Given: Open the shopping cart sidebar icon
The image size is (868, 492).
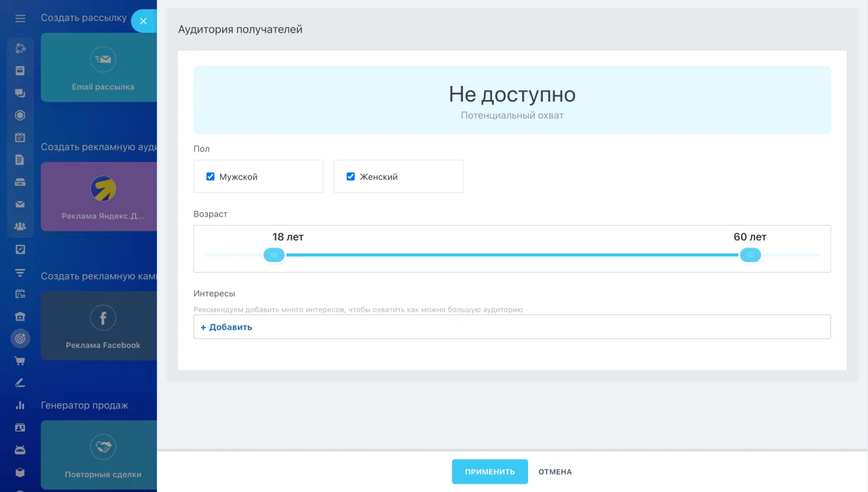Looking at the screenshot, I should [x=20, y=361].
